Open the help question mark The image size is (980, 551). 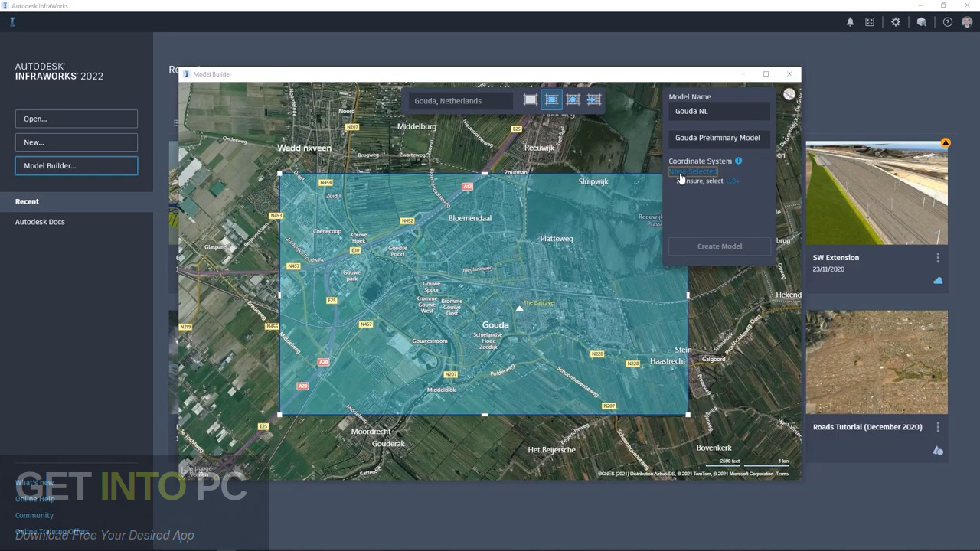(x=948, y=22)
